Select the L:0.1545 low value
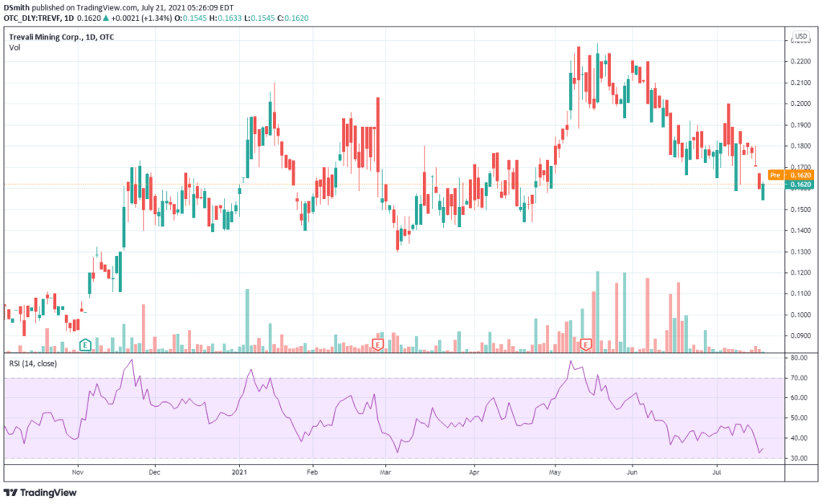This screenshot has width=822, height=504. pyautogui.click(x=259, y=18)
